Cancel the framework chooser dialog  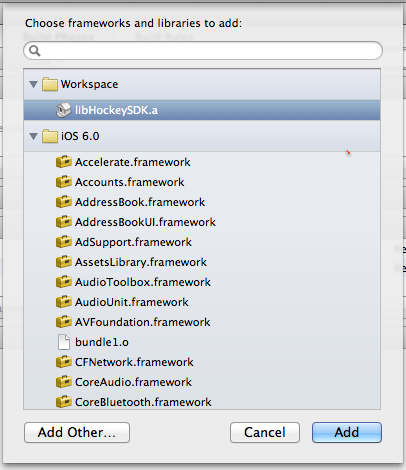tap(265, 432)
